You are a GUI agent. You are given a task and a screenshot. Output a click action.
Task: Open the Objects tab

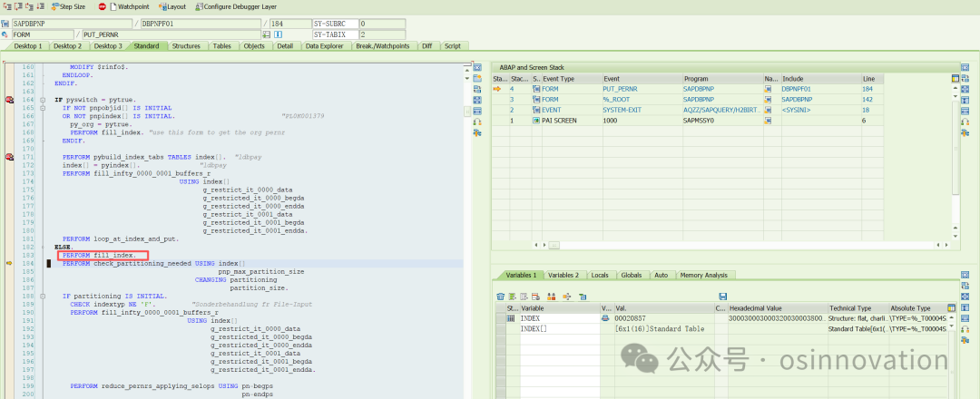coord(254,46)
